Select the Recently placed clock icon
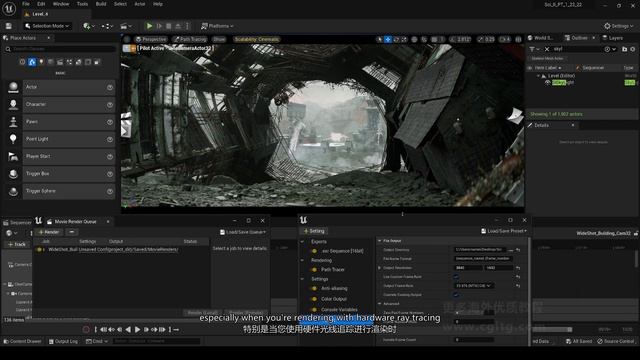Viewport: 640px width, 360px height. 22,62
